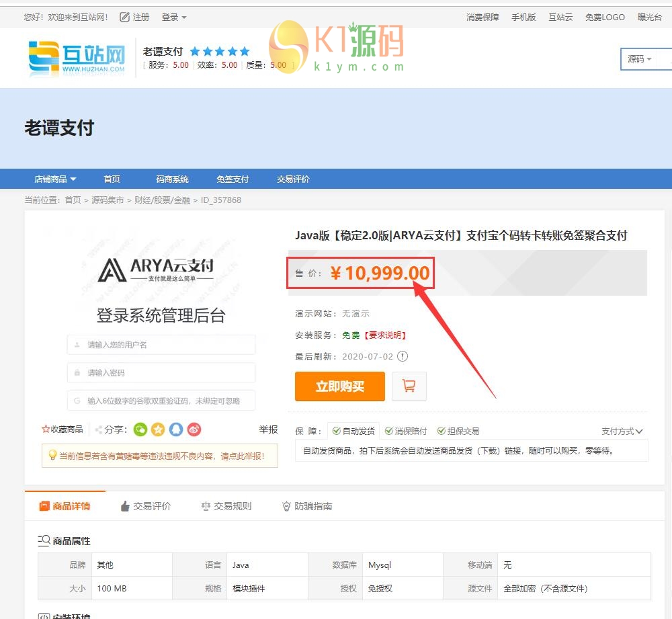Click the ID_357868 breadcrumb text

(x=220, y=200)
